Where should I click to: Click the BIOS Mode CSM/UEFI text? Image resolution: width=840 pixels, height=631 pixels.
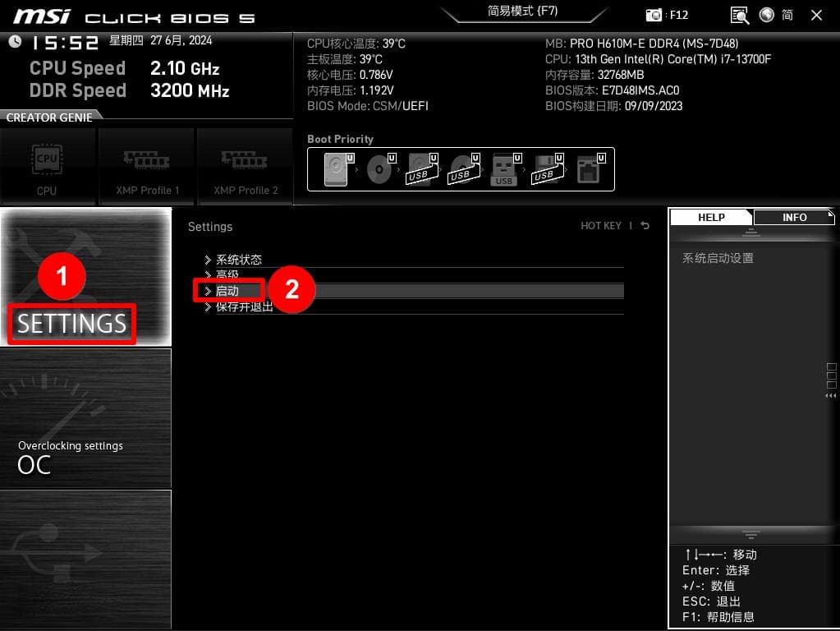[x=368, y=106]
